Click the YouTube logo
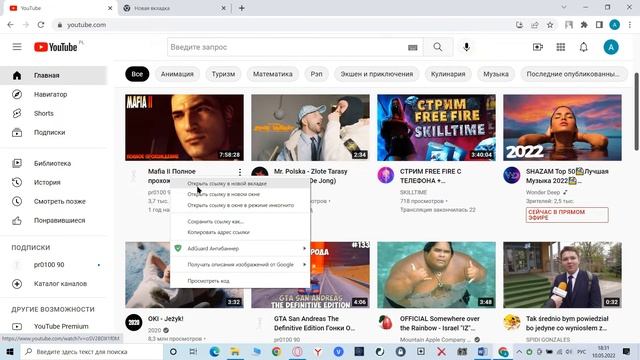Viewport: 640px width, 360px height. [56, 47]
